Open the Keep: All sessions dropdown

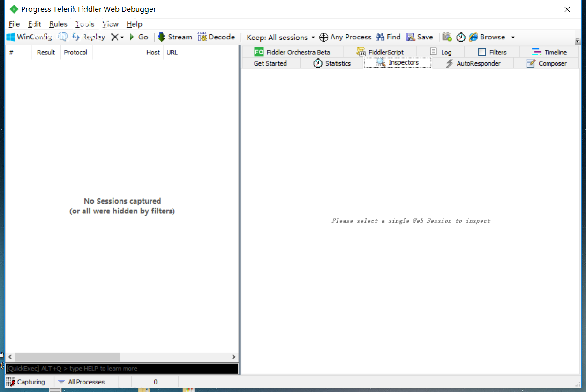coord(281,38)
